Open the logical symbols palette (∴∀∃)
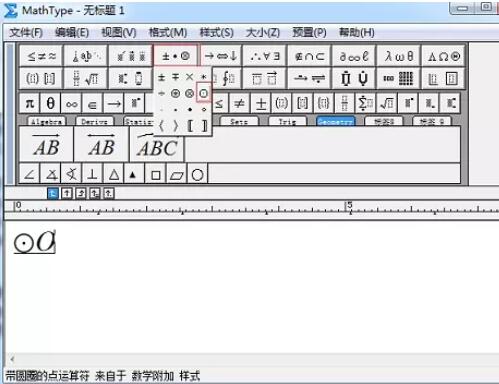 click(265, 56)
